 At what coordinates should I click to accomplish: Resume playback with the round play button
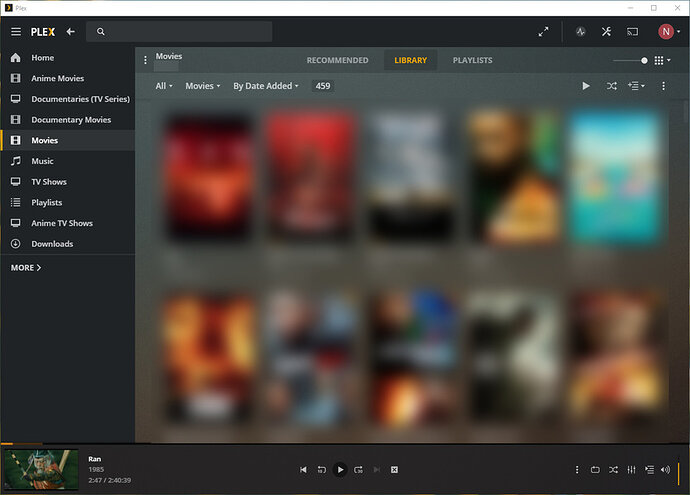point(340,469)
